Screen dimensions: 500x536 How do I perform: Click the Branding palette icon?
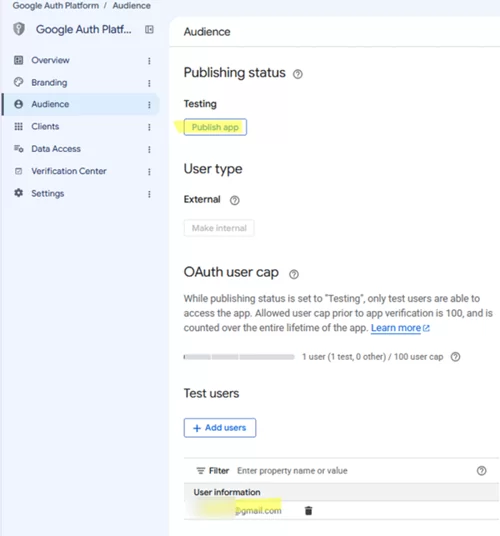(18, 82)
